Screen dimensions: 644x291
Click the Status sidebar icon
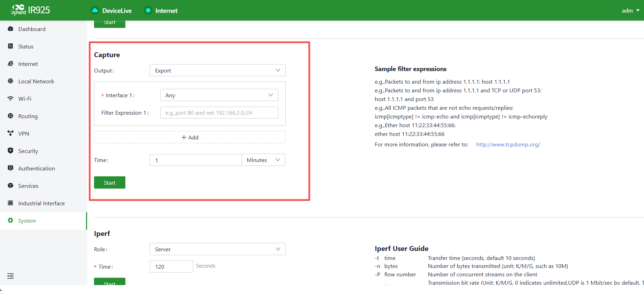coord(10,46)
